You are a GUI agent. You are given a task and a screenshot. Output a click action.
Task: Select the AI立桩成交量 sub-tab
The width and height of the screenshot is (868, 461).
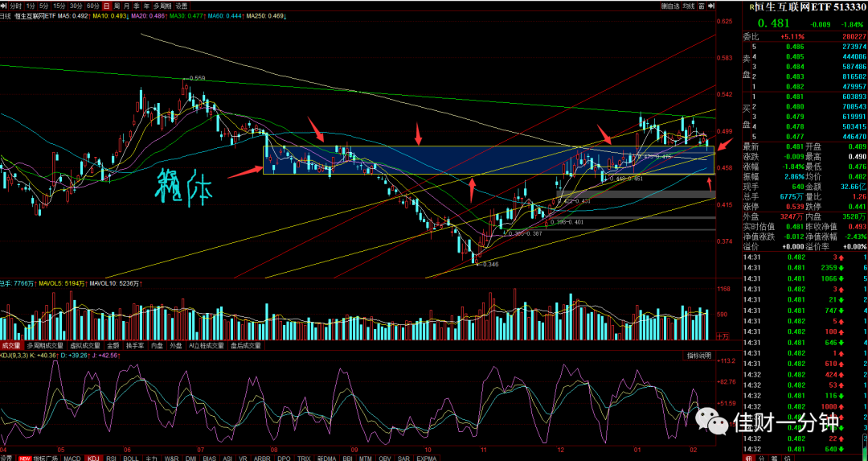click(x=207, y=345)
